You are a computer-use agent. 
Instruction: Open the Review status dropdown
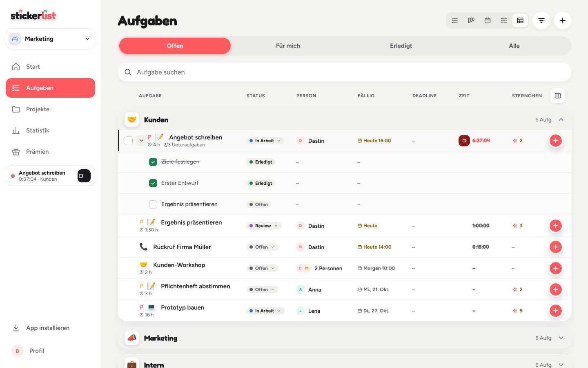[264, 226]
